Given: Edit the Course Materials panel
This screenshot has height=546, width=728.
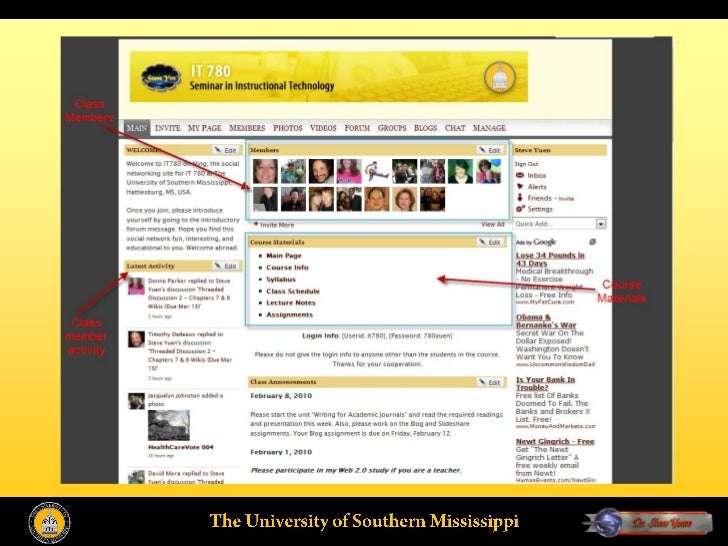Looking at the screenshot, I should click(x=490, y=242).
